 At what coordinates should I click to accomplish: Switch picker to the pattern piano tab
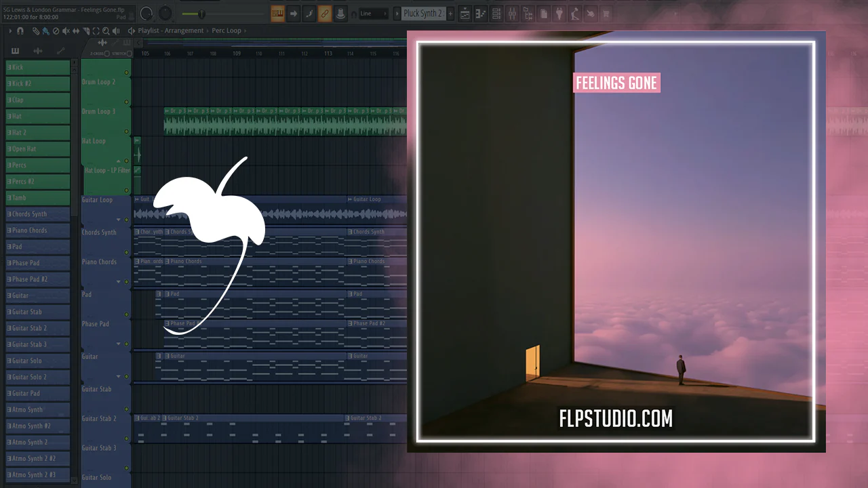point(15,51)
